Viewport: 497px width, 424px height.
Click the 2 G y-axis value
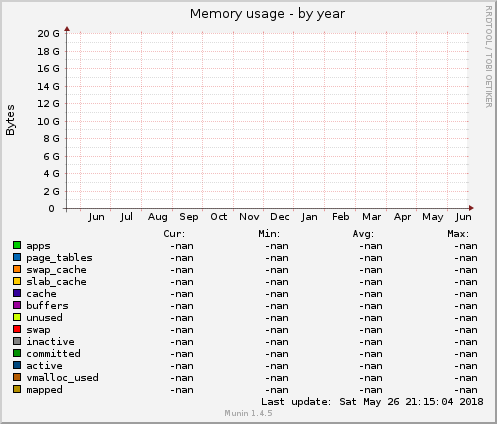[x=51, y=192]
